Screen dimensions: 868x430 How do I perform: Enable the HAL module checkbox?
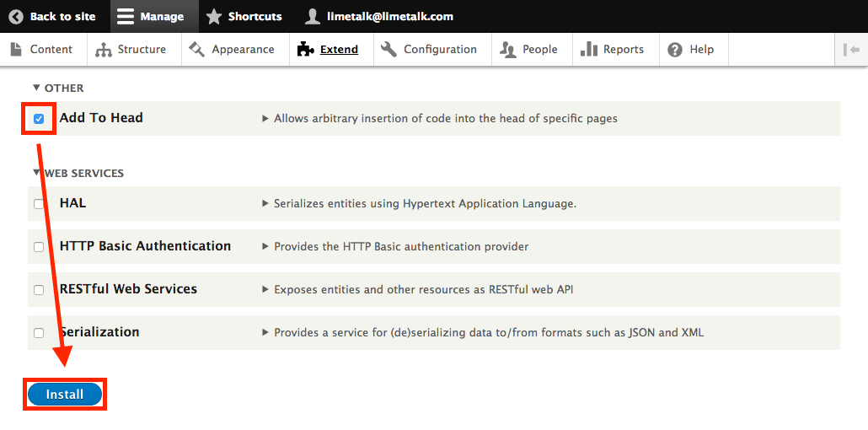(39, 204)
